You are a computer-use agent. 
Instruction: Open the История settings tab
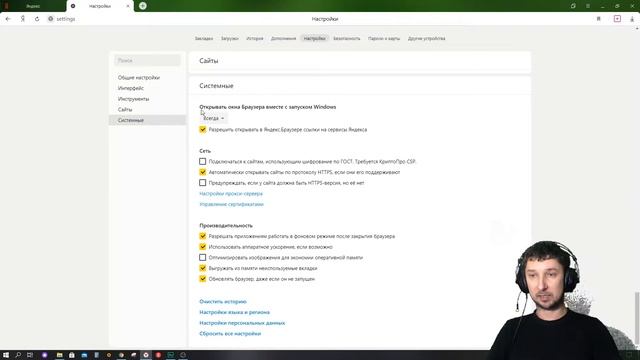[255, 38]
